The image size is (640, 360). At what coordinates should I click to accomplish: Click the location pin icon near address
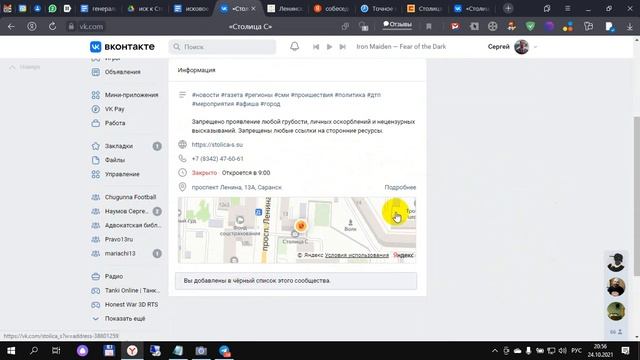coord(182,187)
